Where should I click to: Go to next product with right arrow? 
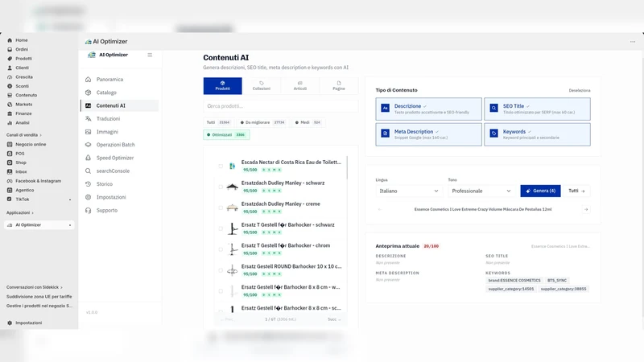[586, 209]
